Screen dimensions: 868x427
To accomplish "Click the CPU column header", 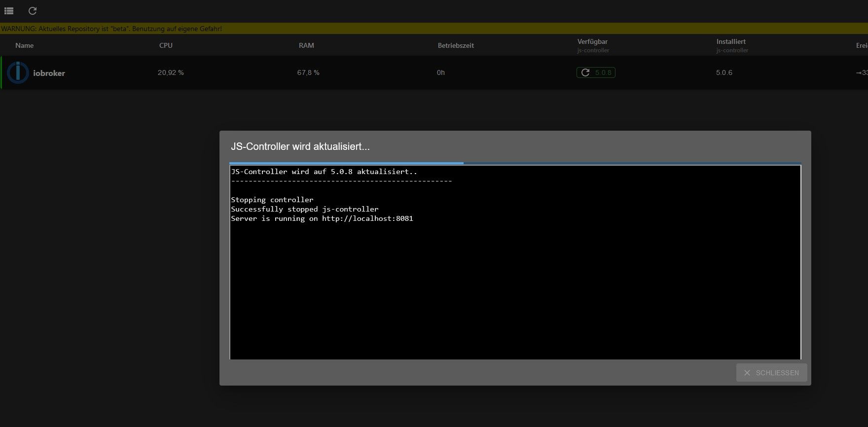I will (x=166, y=45).
